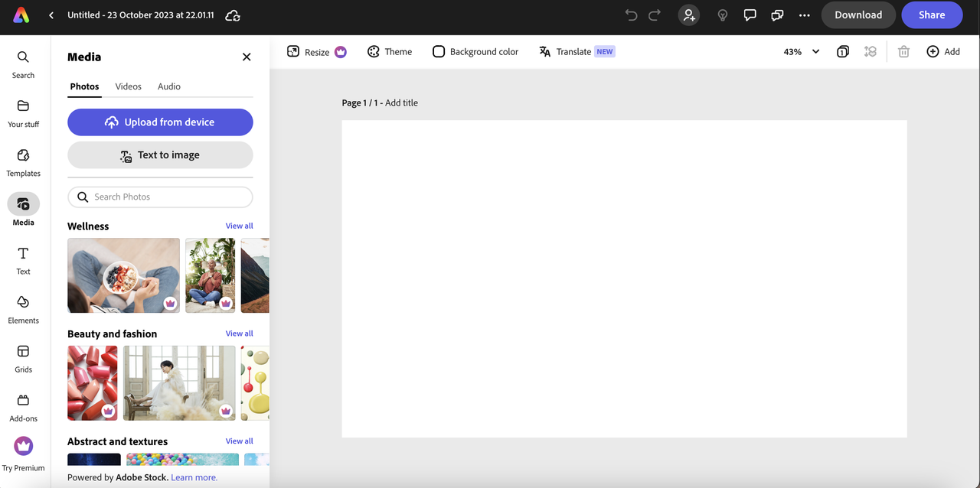Open the Theme options
980x488 pixels.
[x=390, y=52]
